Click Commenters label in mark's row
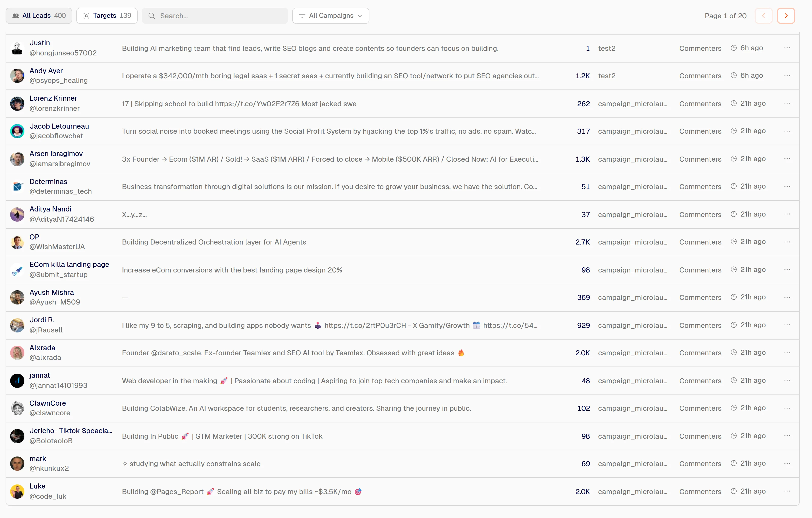The image size is (812, 518). point(700,464)
